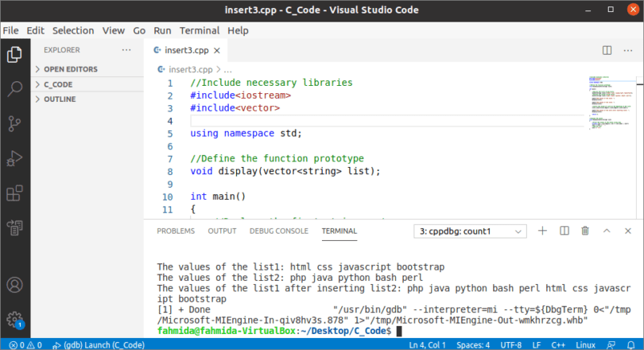Open the Run menu

[162, 30]
